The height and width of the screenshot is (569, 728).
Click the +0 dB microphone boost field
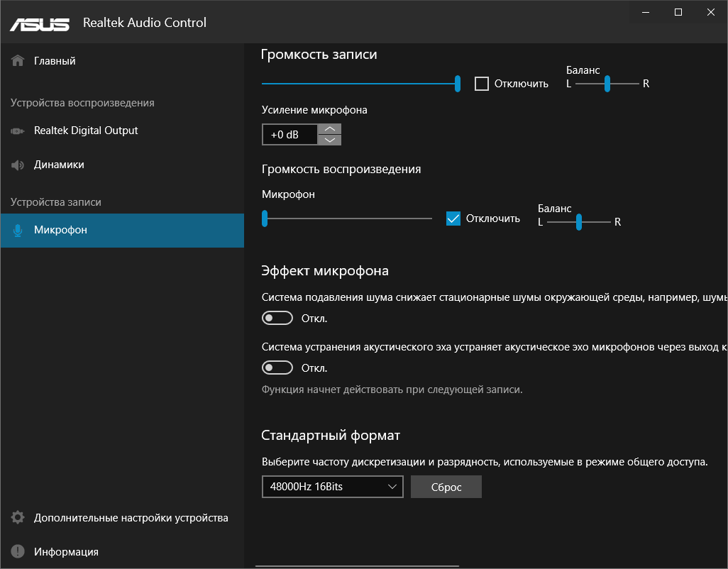[289, 135]
